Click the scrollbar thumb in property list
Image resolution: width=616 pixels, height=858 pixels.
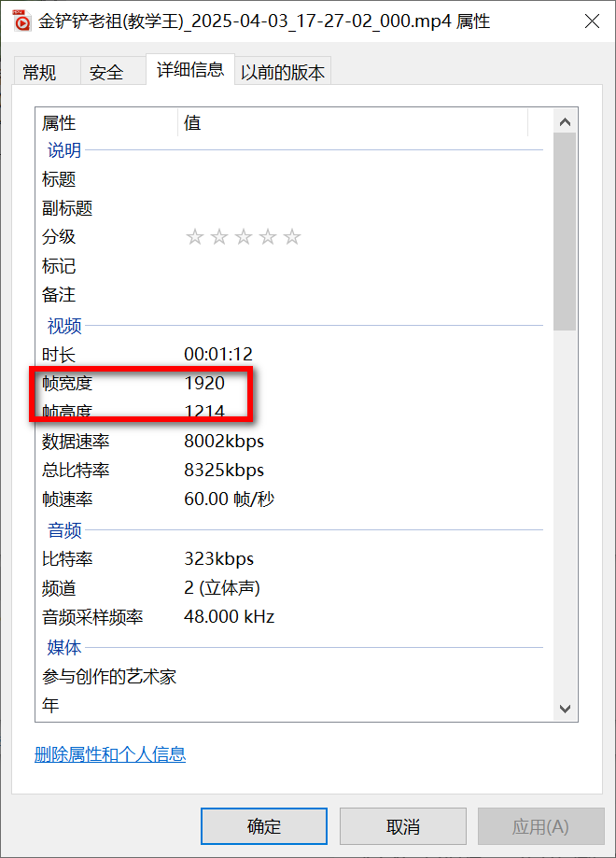[565, 232]
